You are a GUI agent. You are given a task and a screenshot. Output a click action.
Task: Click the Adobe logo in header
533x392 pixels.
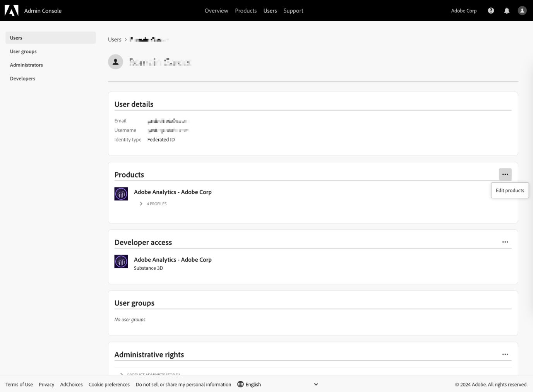[x=11, y=10]
